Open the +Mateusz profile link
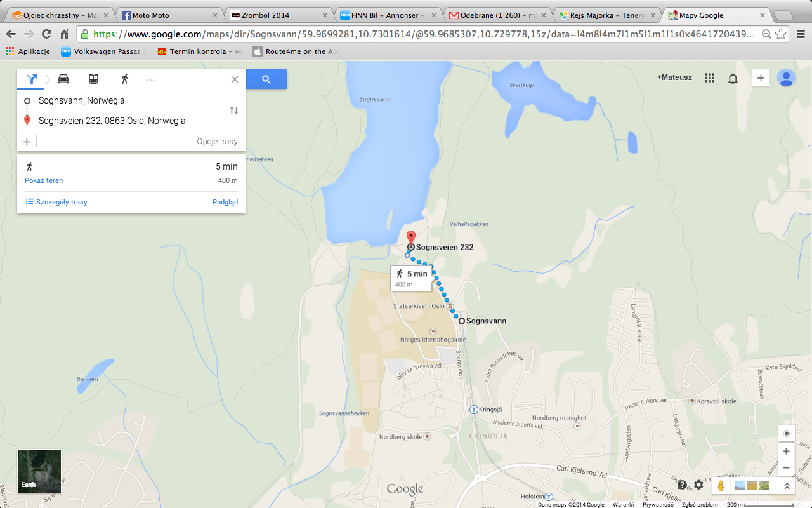 coord(674,77)
